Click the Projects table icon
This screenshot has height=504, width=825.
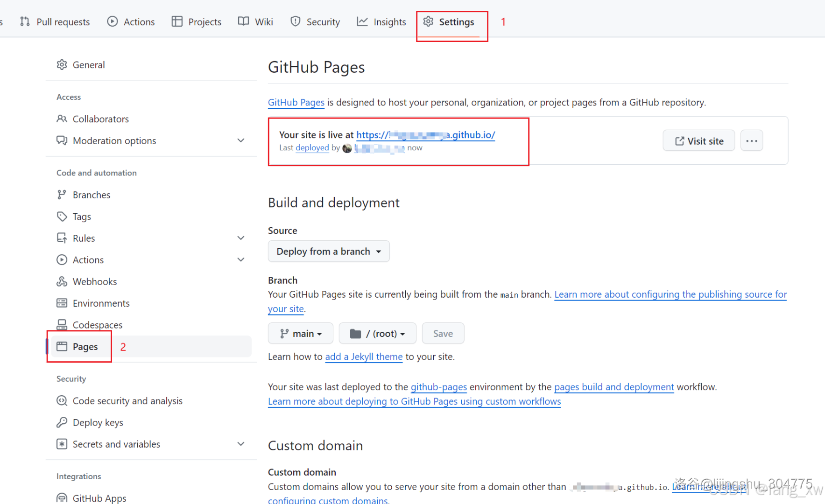click(x=177, y=21)
